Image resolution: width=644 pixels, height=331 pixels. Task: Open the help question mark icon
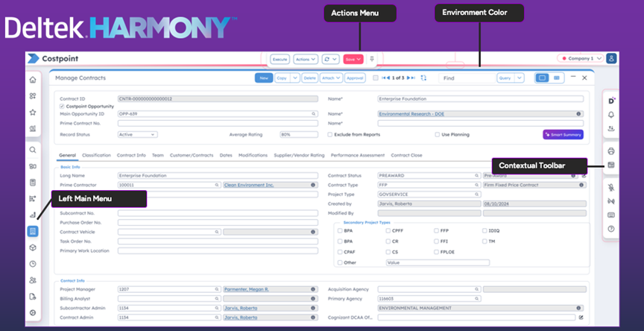click(611, 229)
